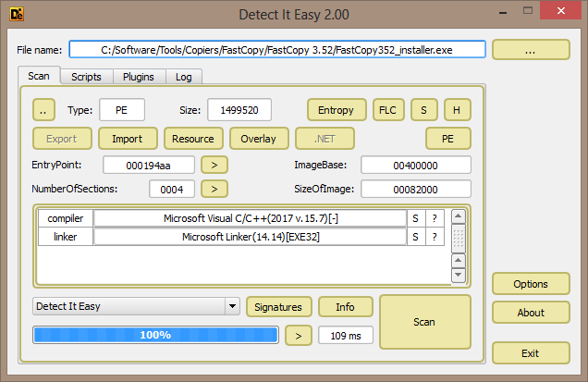Close the Detect It Easy window
Viewport: 588px width, 382px height.
pyautogui.click(x=561, y=10)
